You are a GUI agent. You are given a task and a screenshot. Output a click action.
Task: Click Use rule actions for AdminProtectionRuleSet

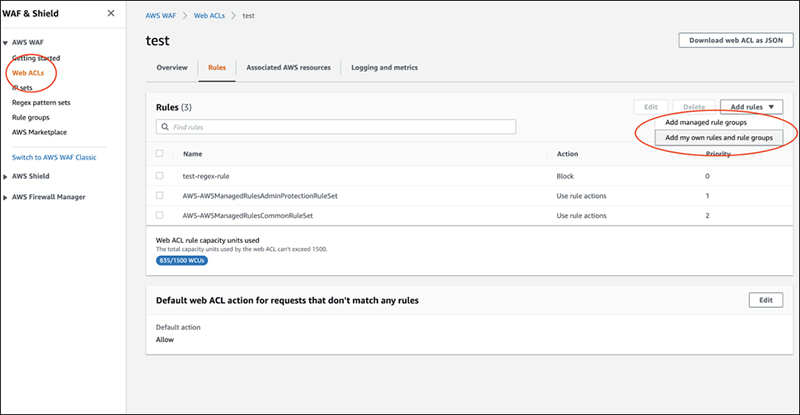click(581, 196)
